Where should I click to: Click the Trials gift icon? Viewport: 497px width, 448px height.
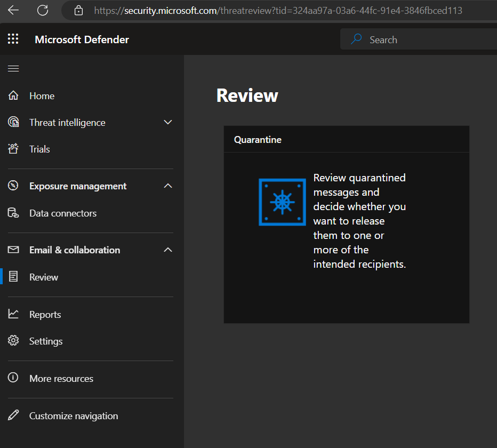tap(13, 149)
